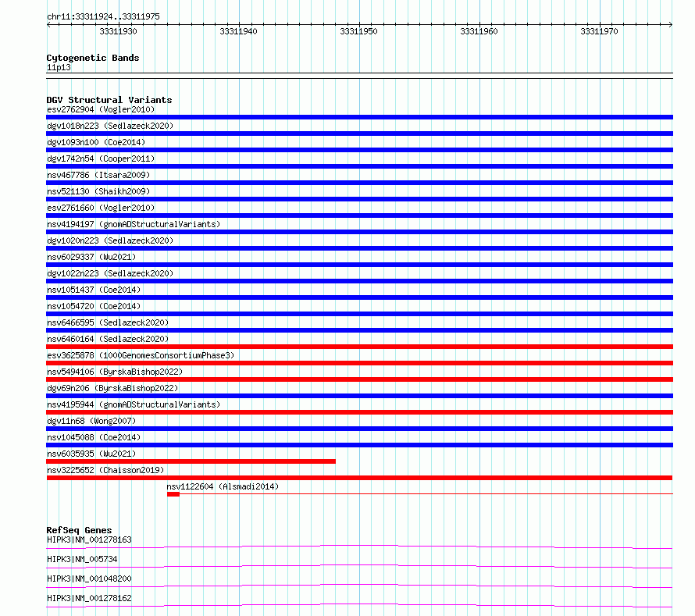Select nsv6029337 (Wu2021) variant label
Viewport: 695px width, 616px height.
click(x=91, y=257)
